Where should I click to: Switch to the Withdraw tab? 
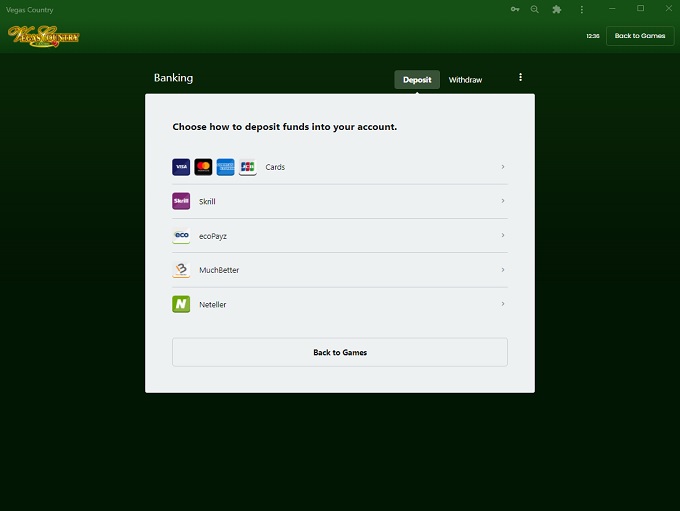pyautogui.click(x=465, y=80)
